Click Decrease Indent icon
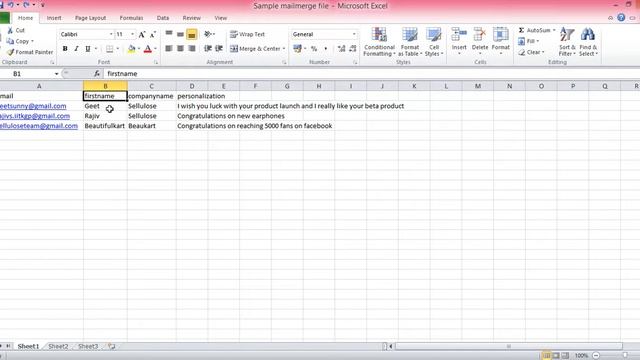This screenshot has width=640, height=360. [x=208, y=49]
